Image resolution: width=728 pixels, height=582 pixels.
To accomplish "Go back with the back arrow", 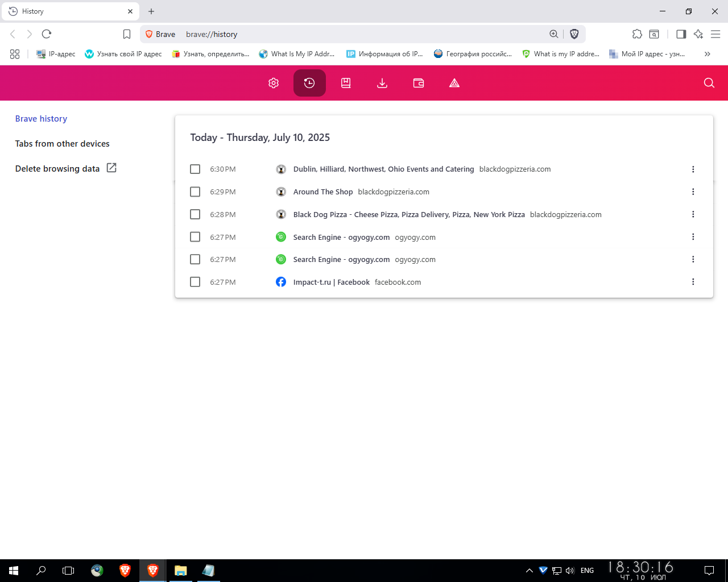I will pyautogui.click(x=13, y=34).
